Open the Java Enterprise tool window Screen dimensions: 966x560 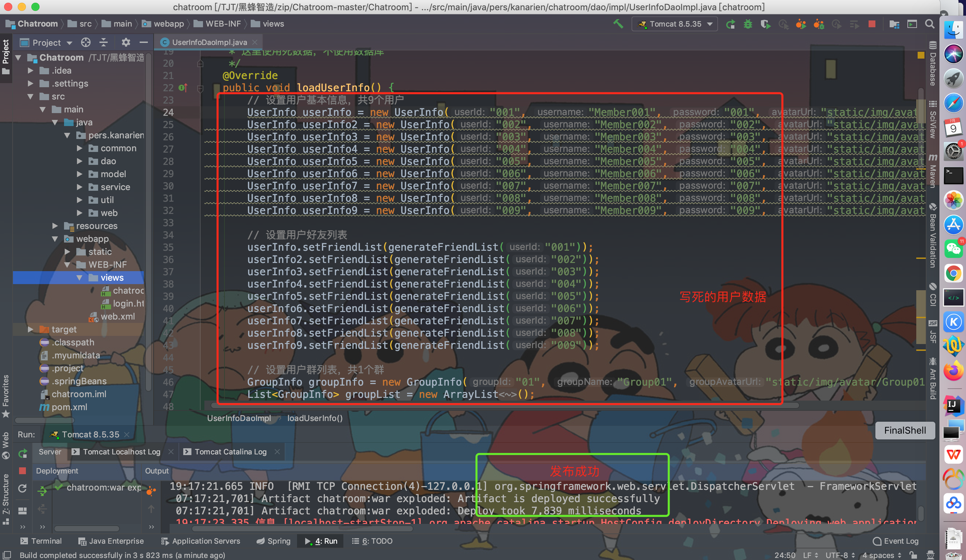(111, 541)
